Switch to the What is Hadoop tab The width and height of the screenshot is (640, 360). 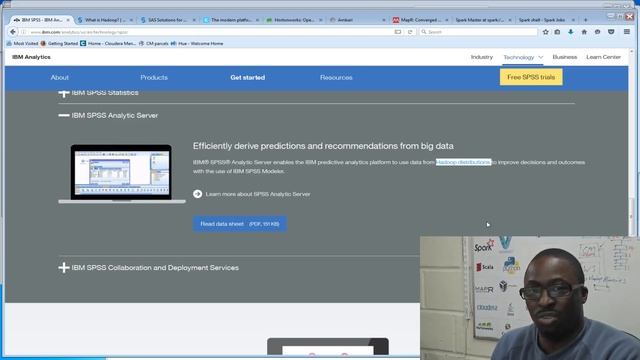[105, 20]
